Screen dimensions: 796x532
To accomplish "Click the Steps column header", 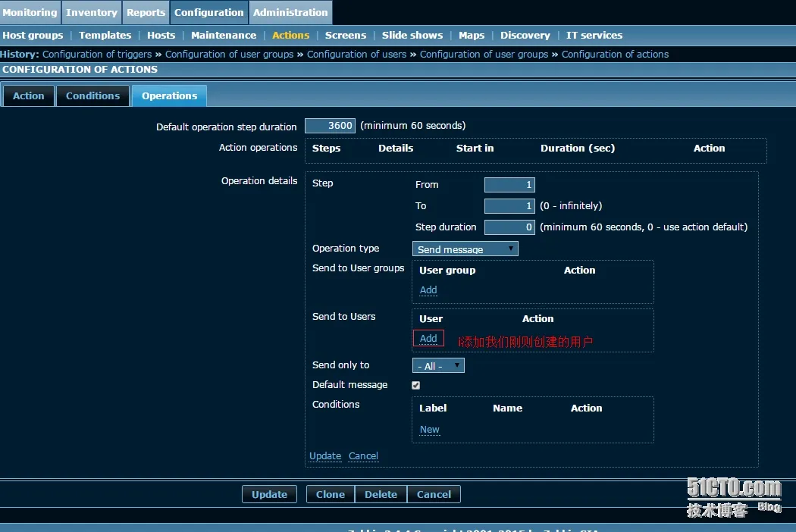I will coord(327,149).
